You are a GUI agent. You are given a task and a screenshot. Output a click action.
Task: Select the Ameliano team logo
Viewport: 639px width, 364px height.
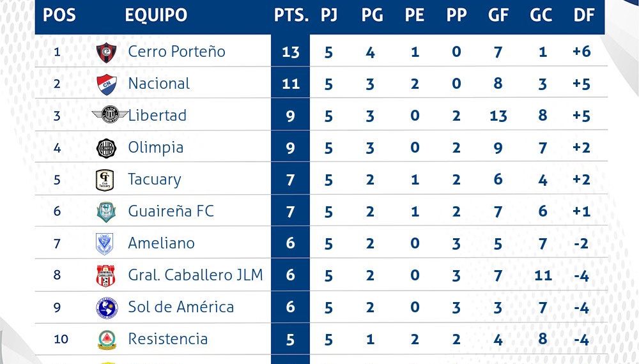(x=105, y=243)
